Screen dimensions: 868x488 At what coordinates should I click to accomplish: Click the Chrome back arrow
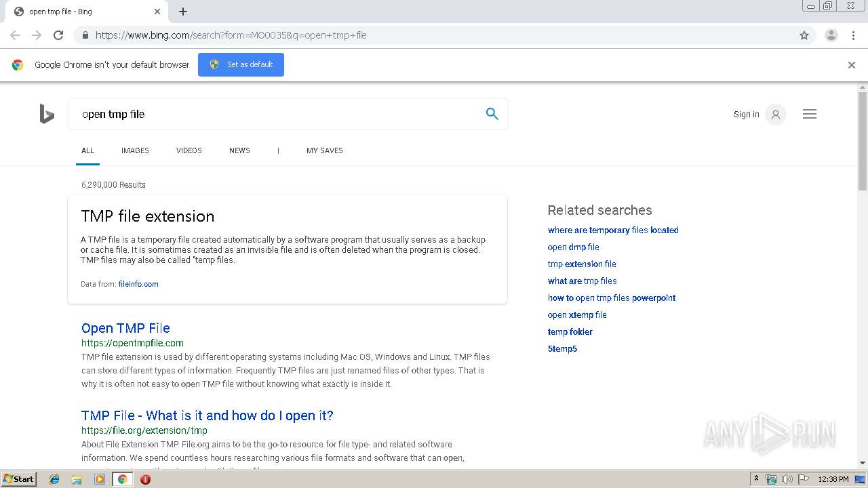[x=15, y=35]
